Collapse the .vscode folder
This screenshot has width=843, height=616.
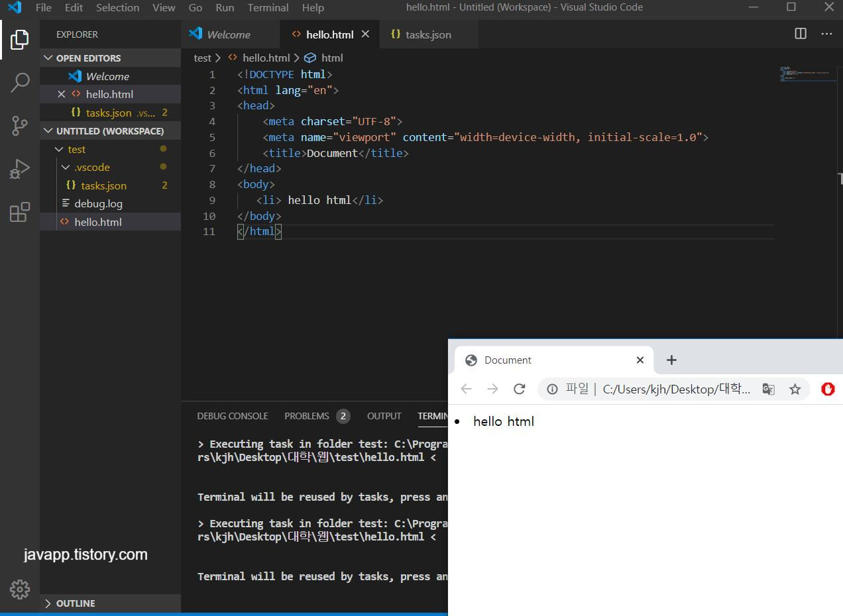click(66, 167)
